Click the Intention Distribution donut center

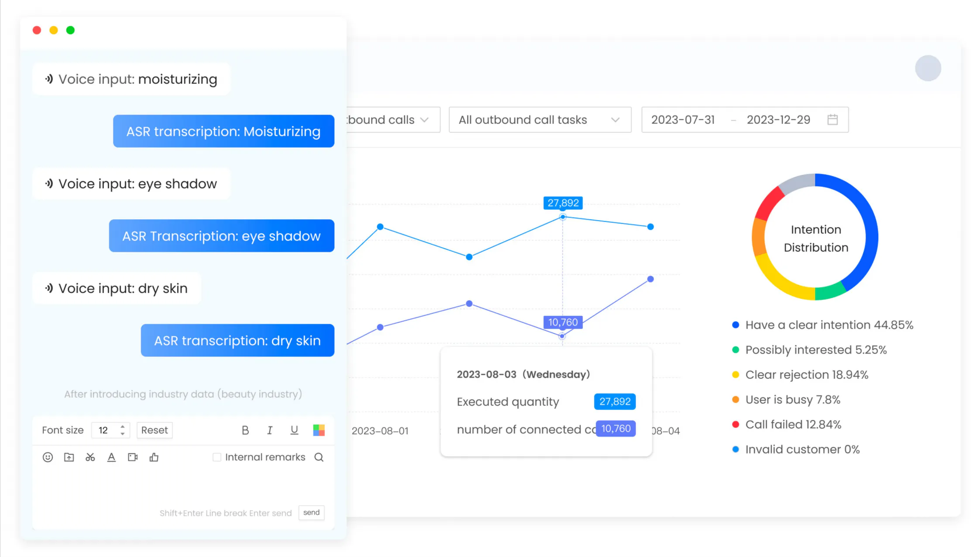(815, 239)
